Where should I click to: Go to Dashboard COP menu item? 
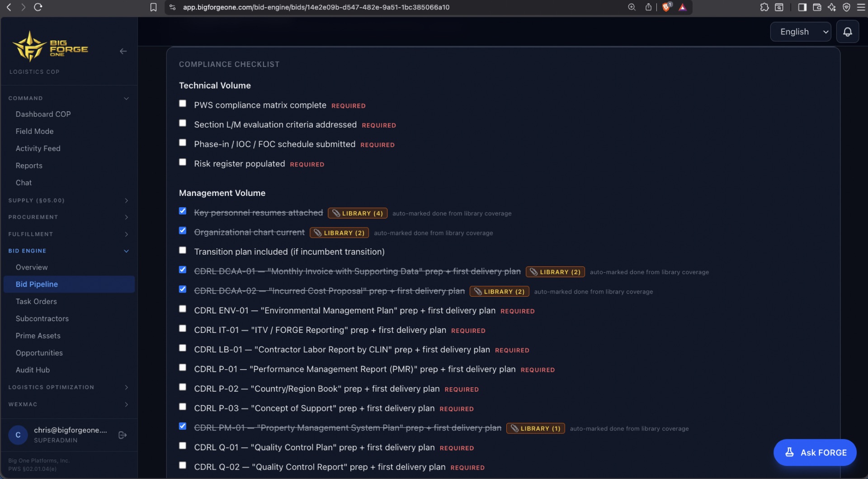tap(43, 114)
